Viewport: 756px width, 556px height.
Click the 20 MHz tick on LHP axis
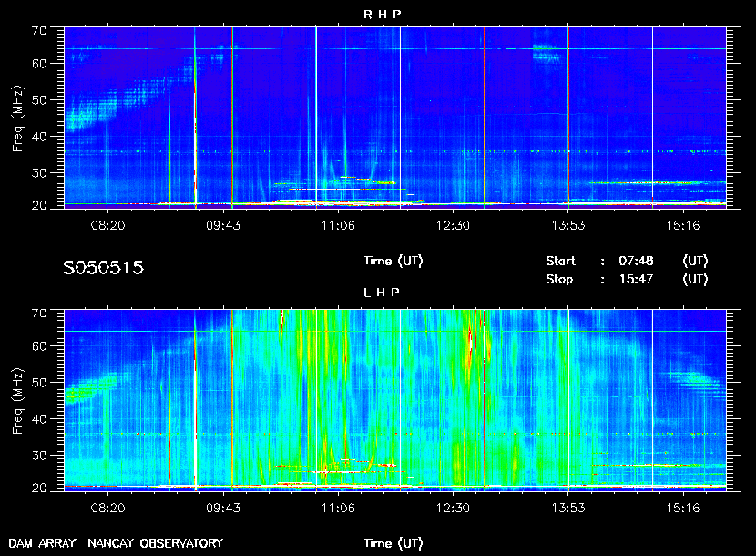tap(39, 488)
